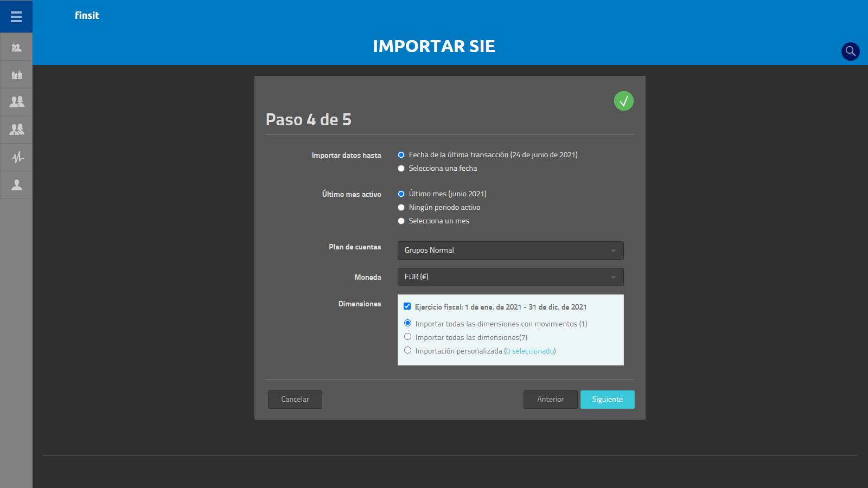Screen dimensions: 868x488
Task: Uncheck the Ejercicio fiscal 2021 checkbox
Action: click(407, 306)
